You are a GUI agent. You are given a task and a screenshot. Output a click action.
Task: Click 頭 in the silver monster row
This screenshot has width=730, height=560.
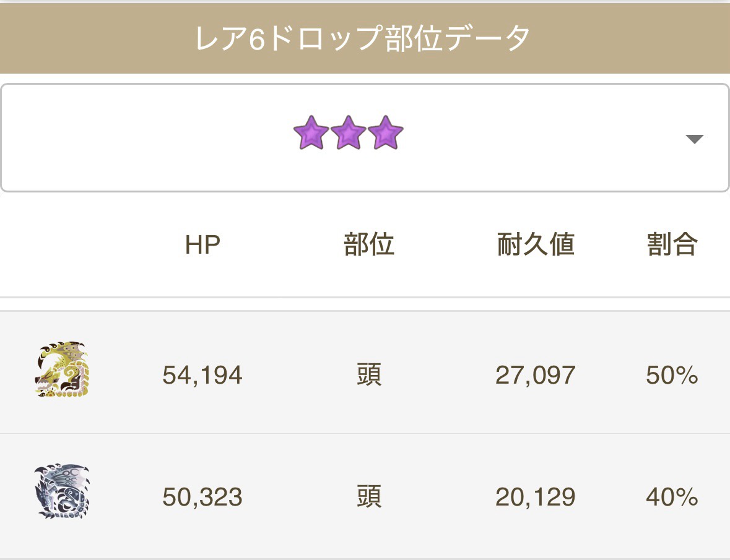pos(369,496)
